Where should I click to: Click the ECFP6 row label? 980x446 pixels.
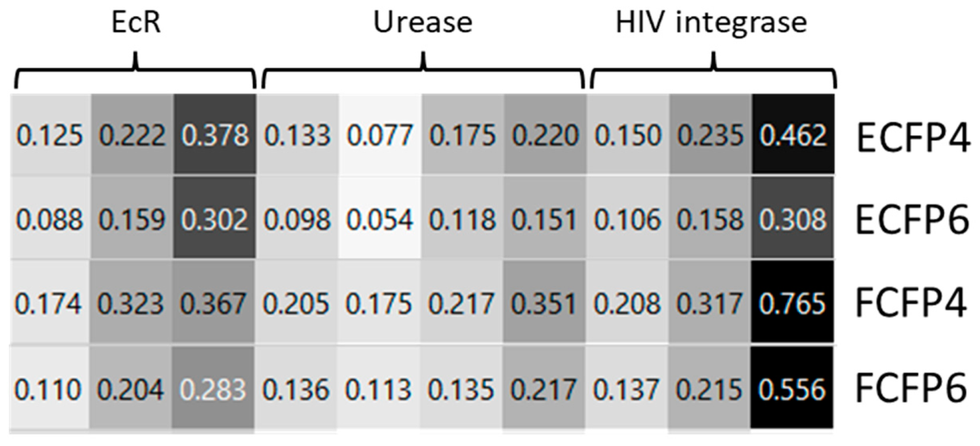point(912,220)
